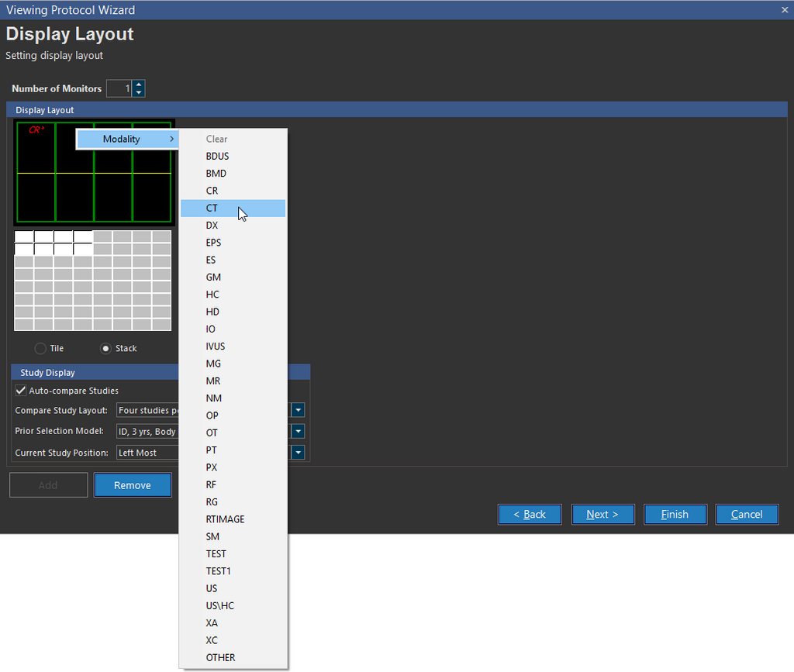Go back with the < Back button
Image resolution: width=794 pixels, height=672 pixels.
[x=530, y=514]
